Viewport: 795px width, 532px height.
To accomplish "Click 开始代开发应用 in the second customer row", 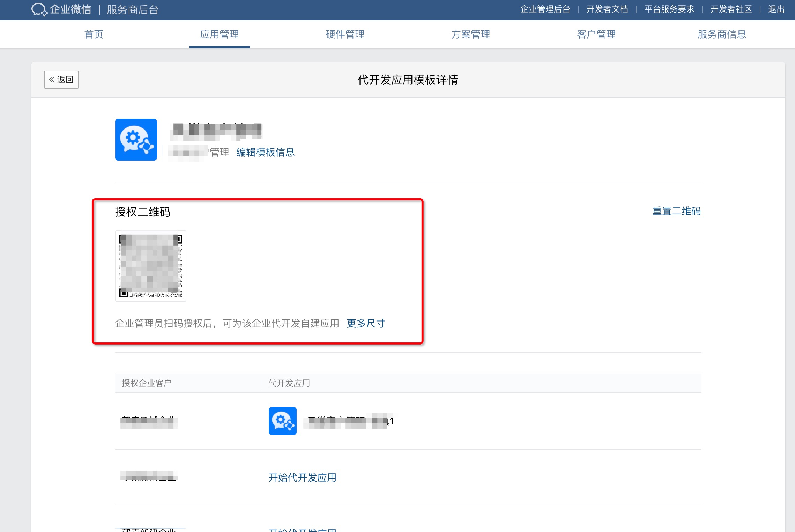I will (303, 478).
